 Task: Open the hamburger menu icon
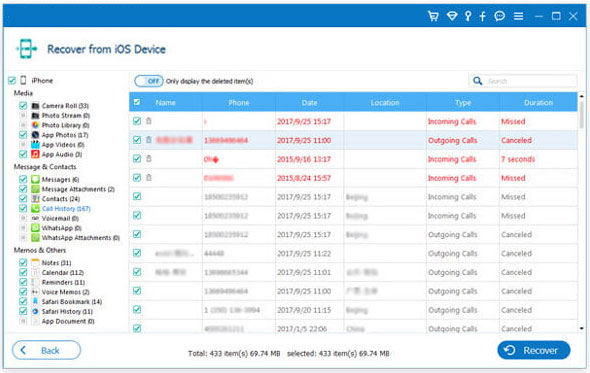(x=519, y=16)
